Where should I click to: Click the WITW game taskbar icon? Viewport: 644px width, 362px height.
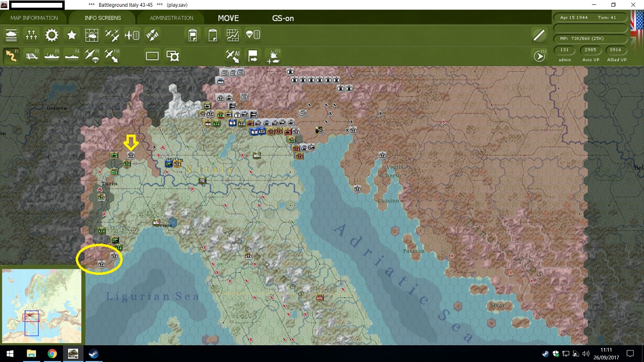click(73, 354)
